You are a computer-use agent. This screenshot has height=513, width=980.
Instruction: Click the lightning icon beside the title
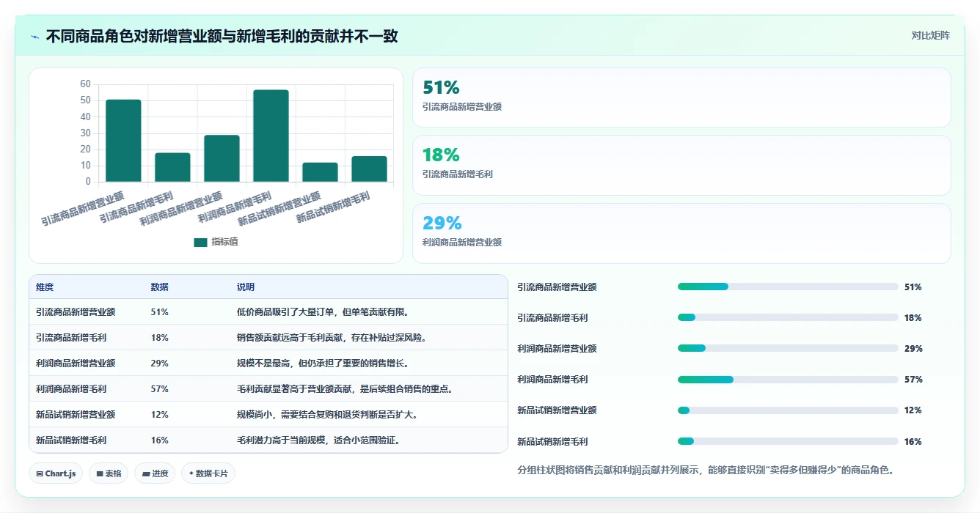pos(34,36)
